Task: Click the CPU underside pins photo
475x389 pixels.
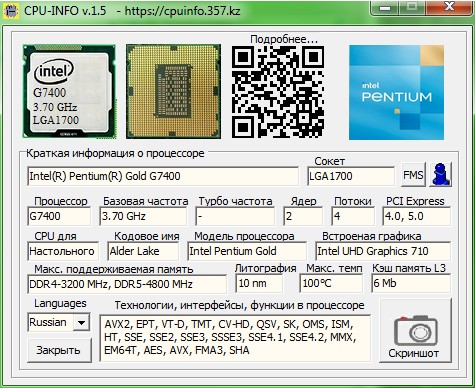Action: click(x=173, y=91)
